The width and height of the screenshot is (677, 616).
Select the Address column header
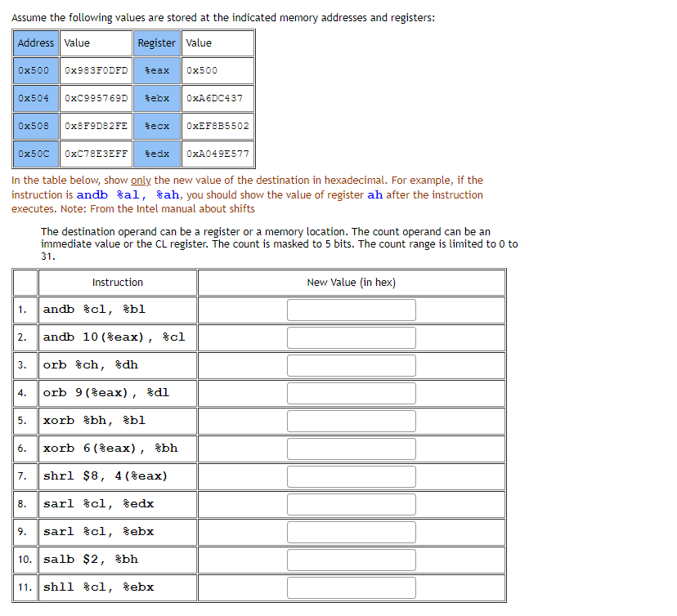click(36, 43)
